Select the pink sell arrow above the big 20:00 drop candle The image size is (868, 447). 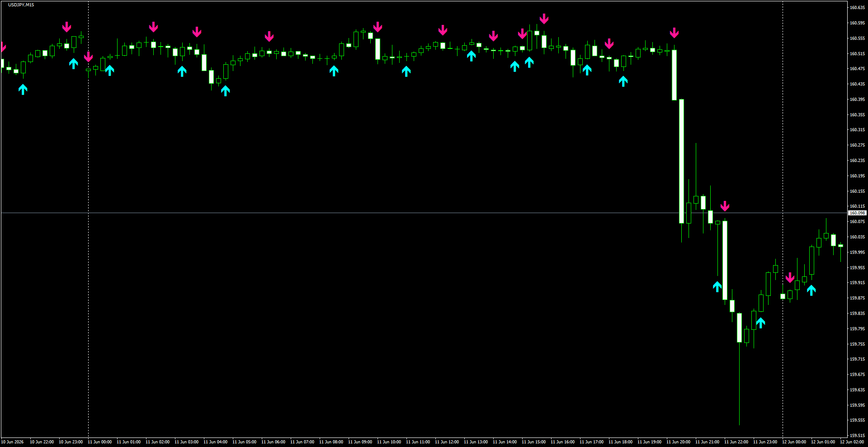(x=674, y=33)
